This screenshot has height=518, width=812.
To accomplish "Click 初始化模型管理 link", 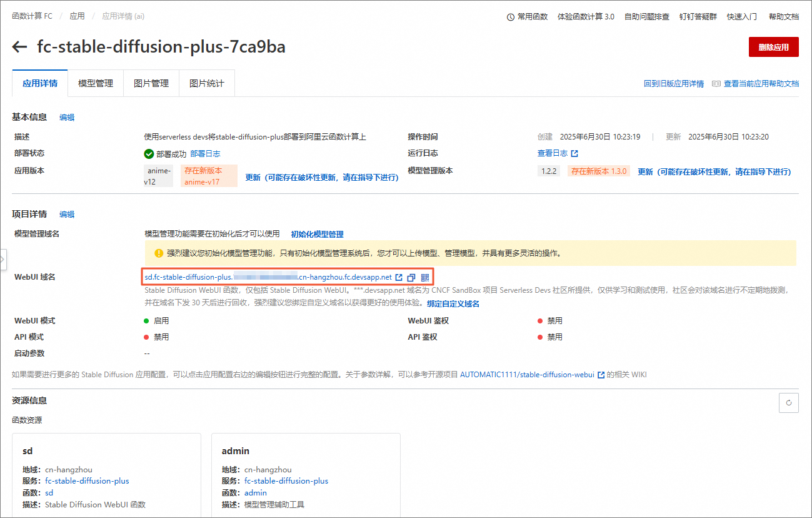I will click(318, 234).
